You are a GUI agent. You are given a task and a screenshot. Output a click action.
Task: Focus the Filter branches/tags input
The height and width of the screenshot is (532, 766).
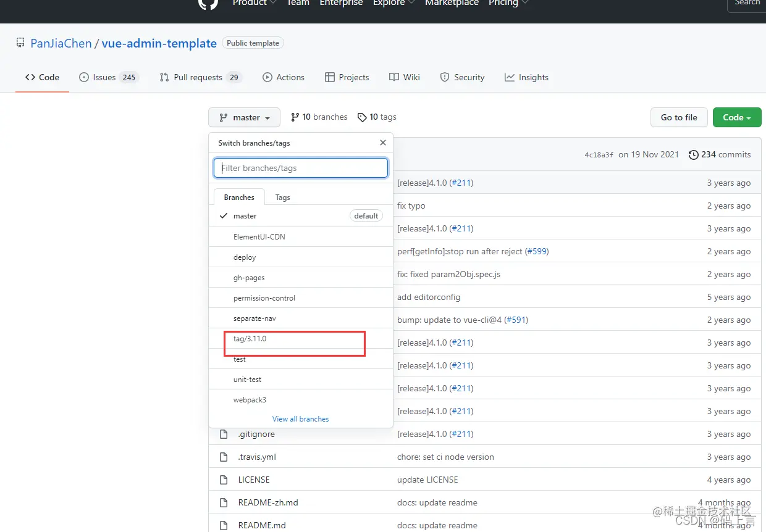301,168
